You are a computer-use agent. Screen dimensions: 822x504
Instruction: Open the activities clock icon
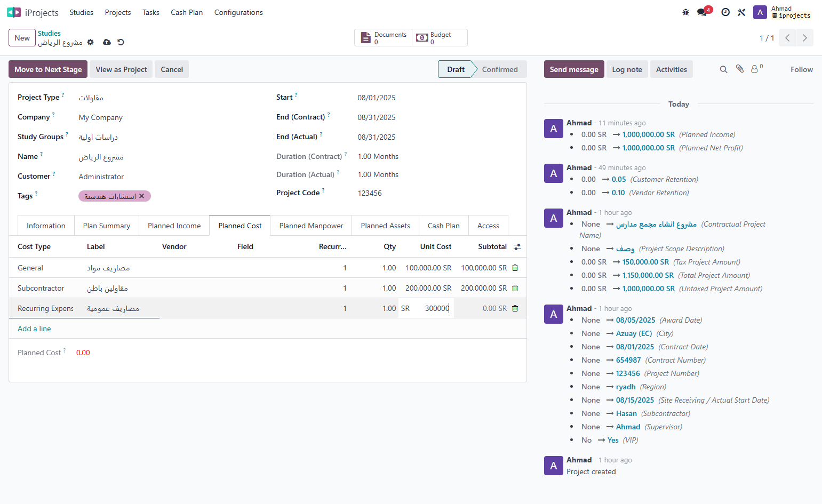pos(725,12)
